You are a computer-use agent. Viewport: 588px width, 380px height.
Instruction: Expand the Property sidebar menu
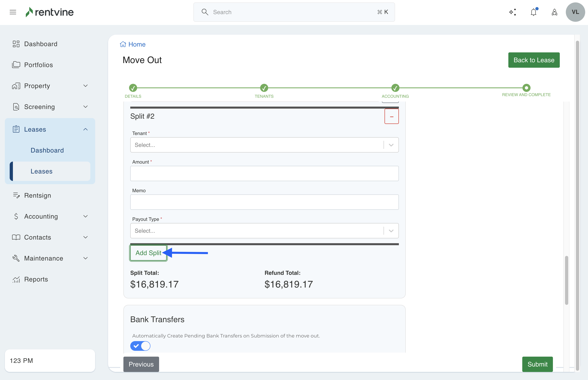50,86
